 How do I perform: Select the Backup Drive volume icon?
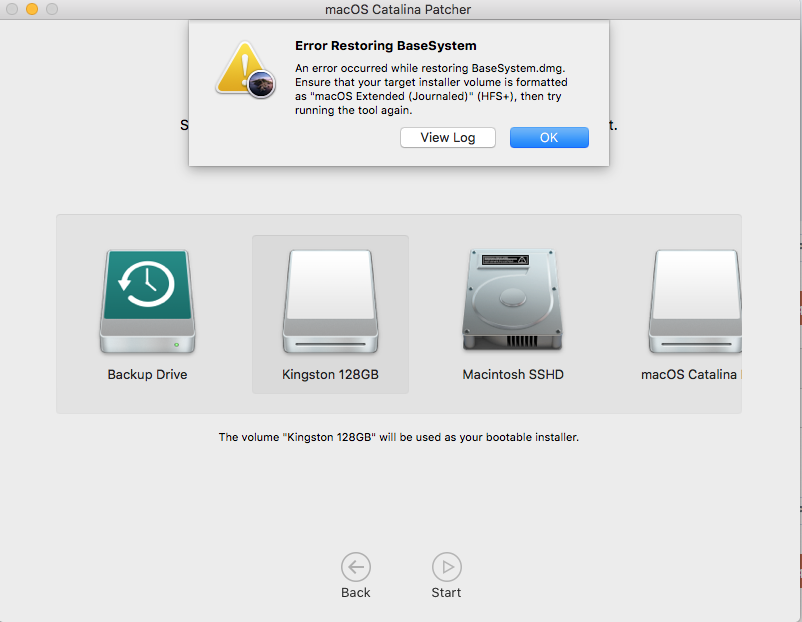(x=147, y=301)
